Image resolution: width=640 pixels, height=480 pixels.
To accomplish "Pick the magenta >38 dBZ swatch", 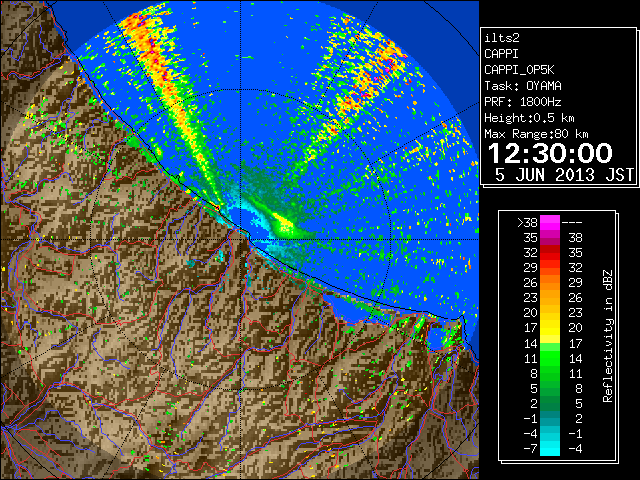I will [550, 222].
